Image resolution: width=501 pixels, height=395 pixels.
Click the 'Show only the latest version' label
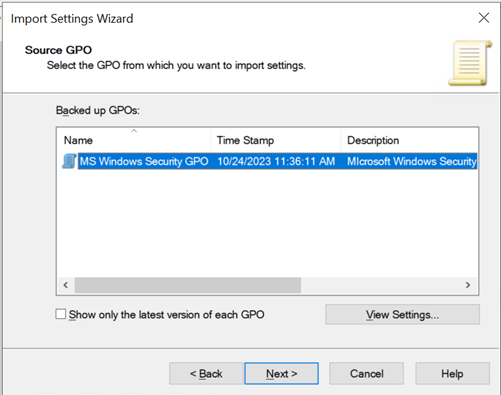167,315
